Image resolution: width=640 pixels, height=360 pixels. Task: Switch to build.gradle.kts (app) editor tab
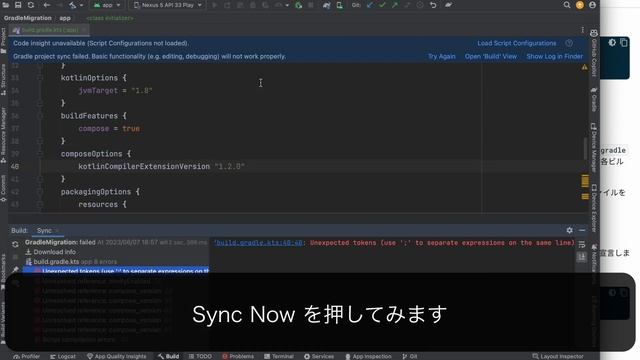pos(49,30)
